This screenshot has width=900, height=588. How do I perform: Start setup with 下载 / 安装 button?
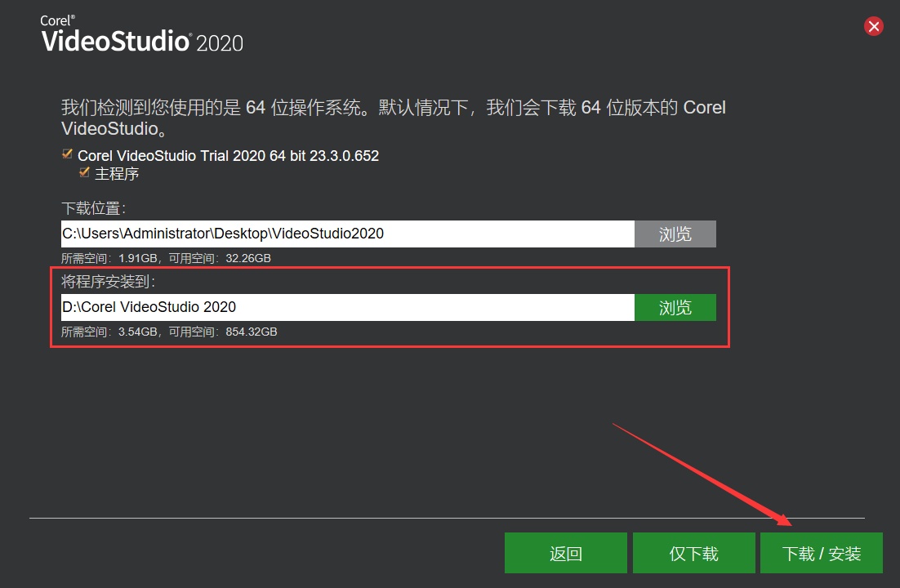821,554
